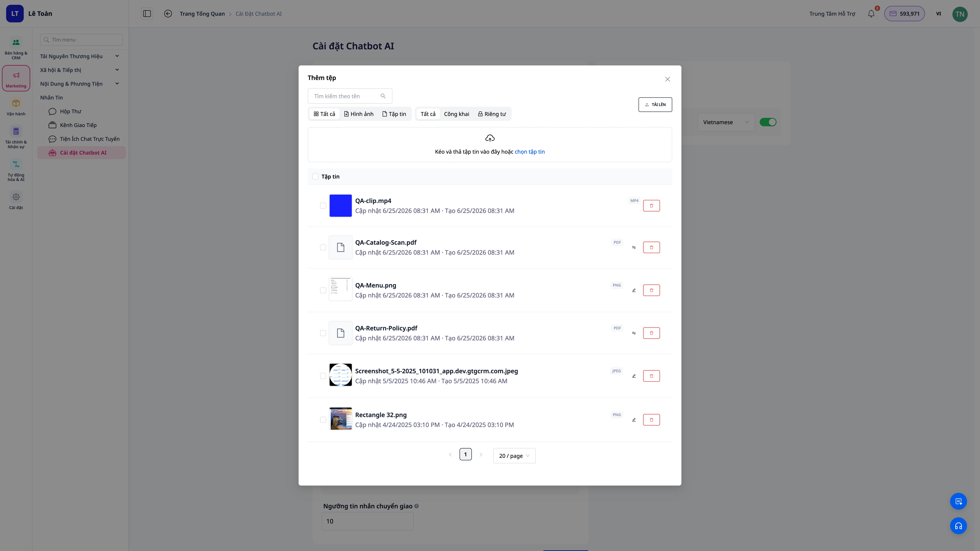Screen dimensions: 980x551
Task: Toggle the sidebar collapse icon
Action: tap(147, 14)
